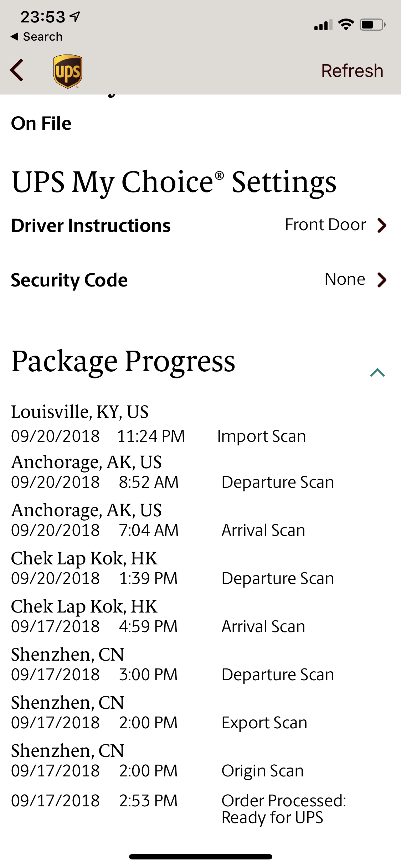
Task: Tap the Package Progress heading
Action: click(123, 362)
